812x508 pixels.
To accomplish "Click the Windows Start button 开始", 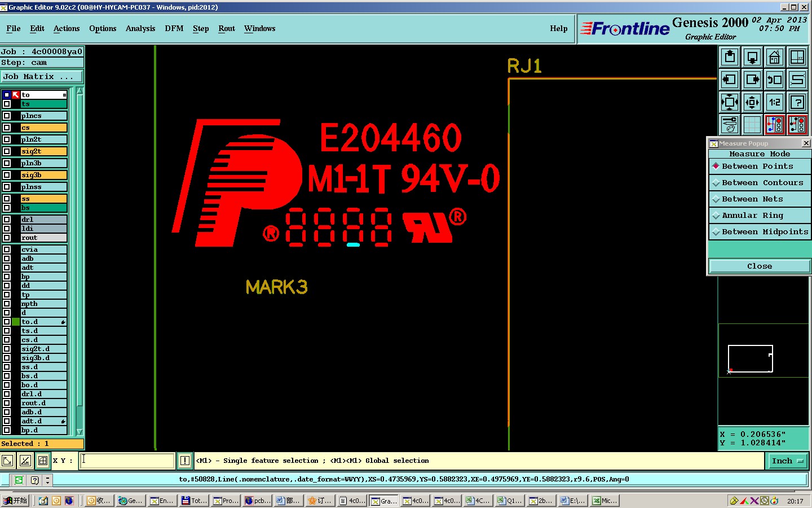I will [15, 501].
